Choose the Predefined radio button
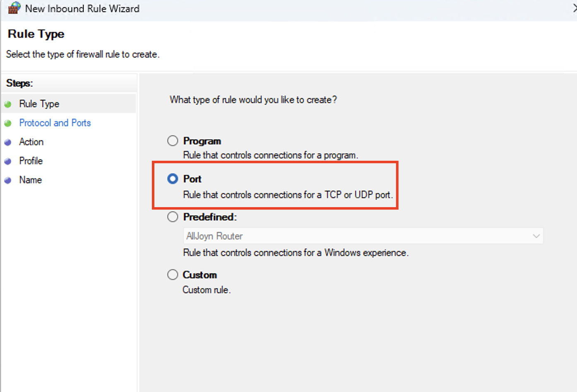 pyautogui.click(x=173, y=217)
